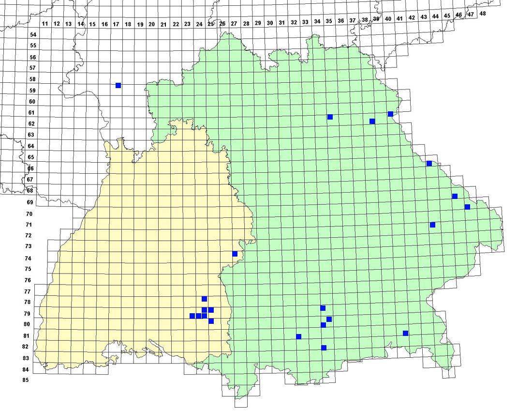Click row label 58

click(x=32, y=79)
